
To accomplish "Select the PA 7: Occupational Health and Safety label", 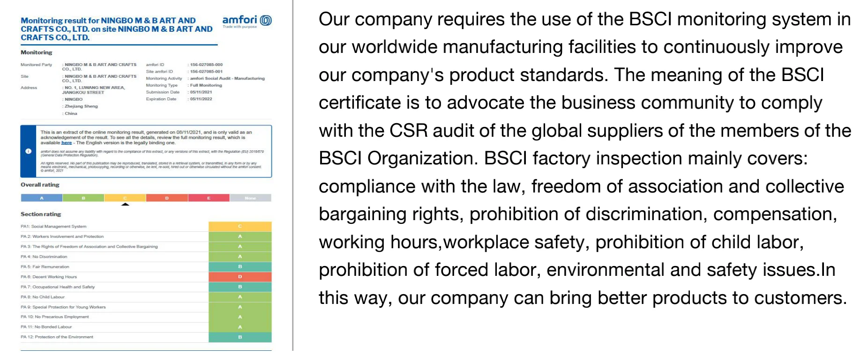I will click(58, 287).
